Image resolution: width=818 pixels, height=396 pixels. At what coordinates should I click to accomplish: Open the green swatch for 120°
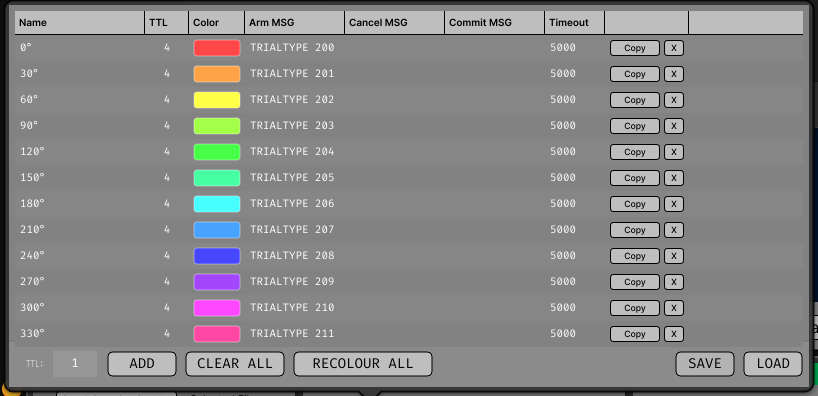coord(216,152)
